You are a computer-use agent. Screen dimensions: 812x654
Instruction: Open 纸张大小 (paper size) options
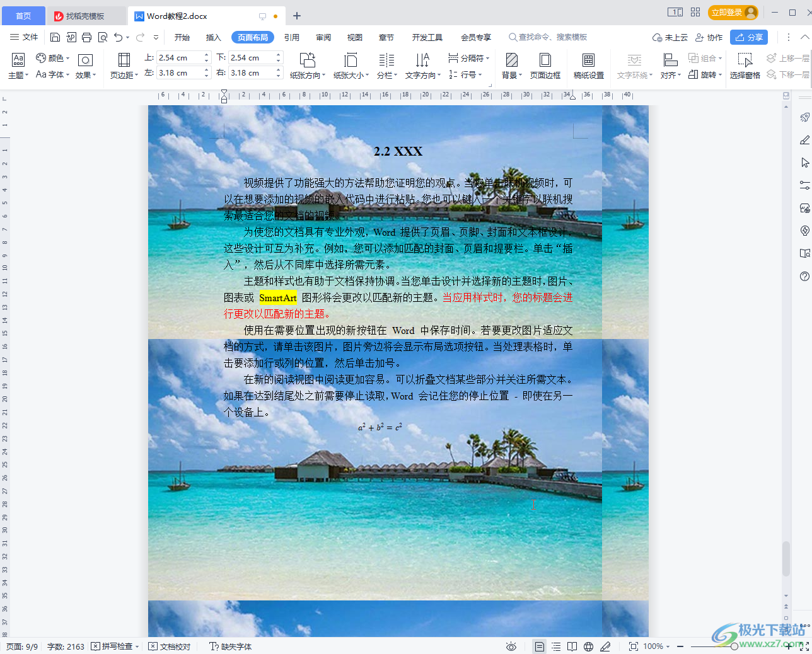click(x=351, y=66)
